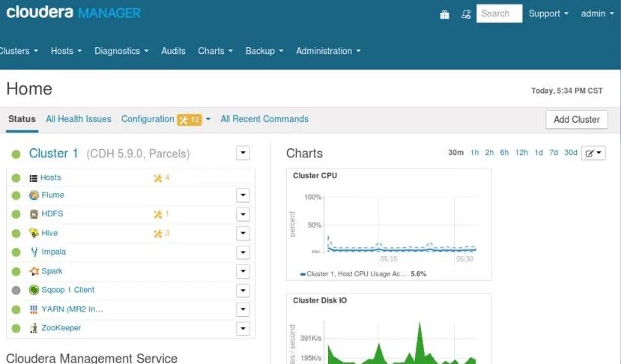Click the Configuration wrench badge showing 12
The image size is (621, 364).
[190, 120]
